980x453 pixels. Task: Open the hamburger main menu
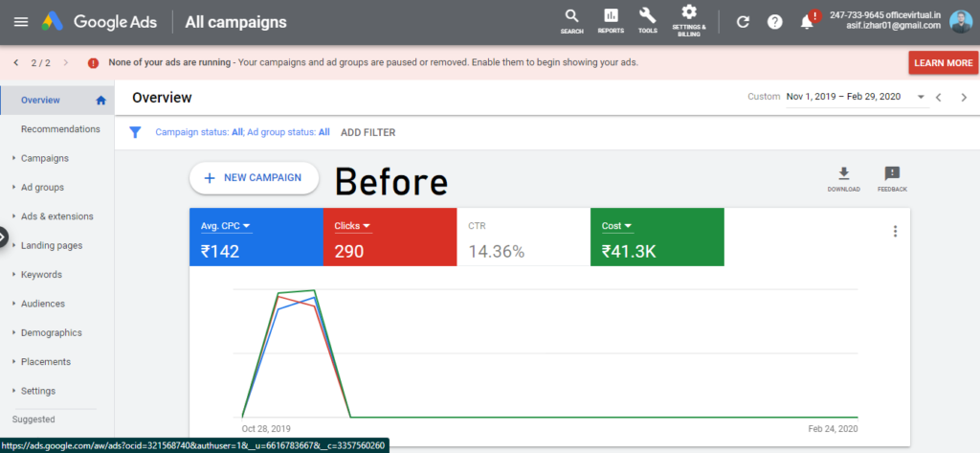[21, 22]
